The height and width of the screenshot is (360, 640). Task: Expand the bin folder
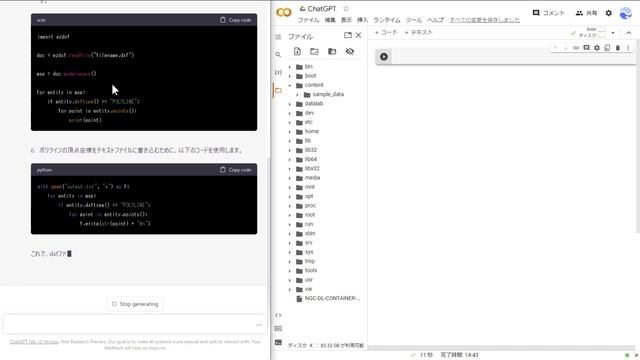[x=290, y=67]
